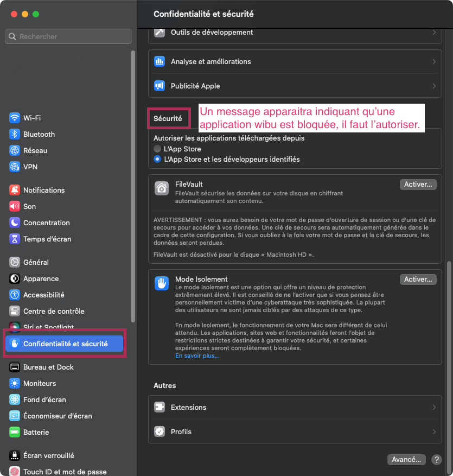Select Bureau et Dock label
Viewport: 453px width, 476px height.
pyautogui.click(x=48, y=367)
